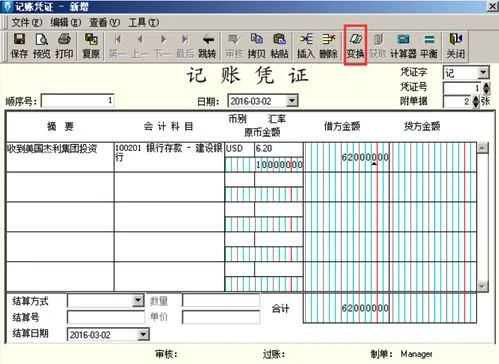The width and height of the screenshot is (499, 364).
Task: Click the voucher number (凭证号) input field
Action: coord(463,88)
